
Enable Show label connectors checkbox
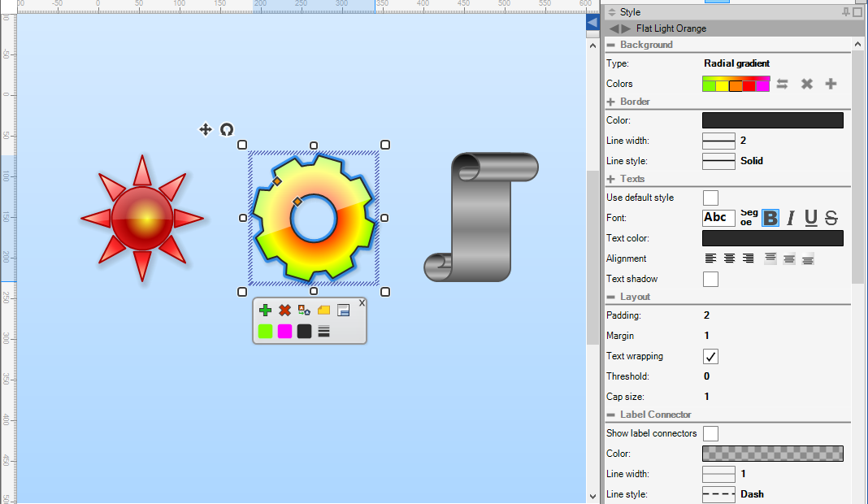(x=710, y=433)
